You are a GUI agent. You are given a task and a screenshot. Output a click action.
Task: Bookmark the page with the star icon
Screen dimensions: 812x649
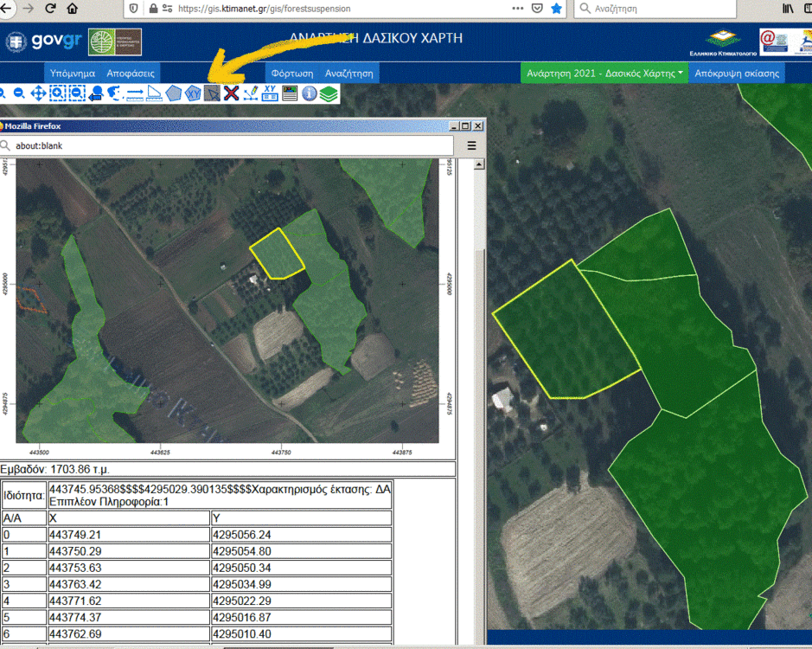click(557, 9)
